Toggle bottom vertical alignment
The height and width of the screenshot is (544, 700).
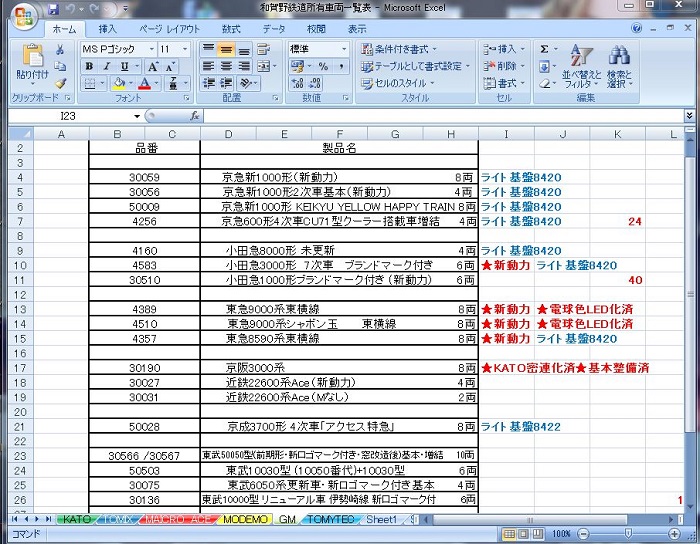click(244, 49)
